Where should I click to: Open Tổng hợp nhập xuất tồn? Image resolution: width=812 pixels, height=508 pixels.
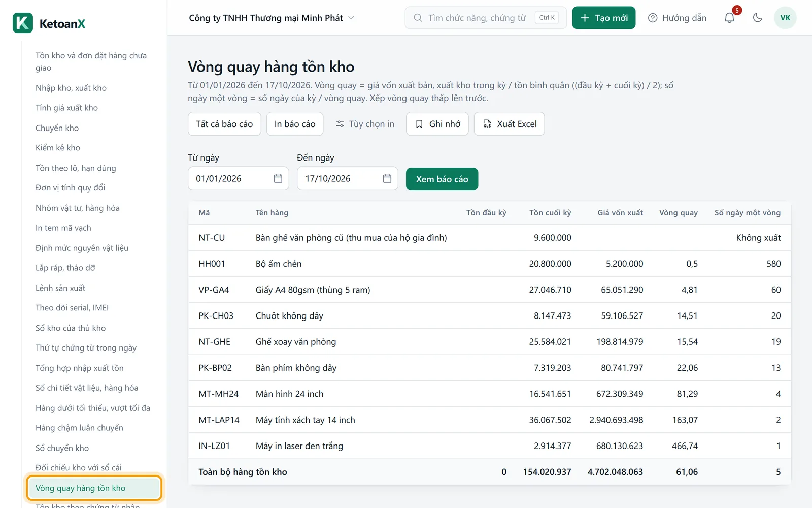80,368
